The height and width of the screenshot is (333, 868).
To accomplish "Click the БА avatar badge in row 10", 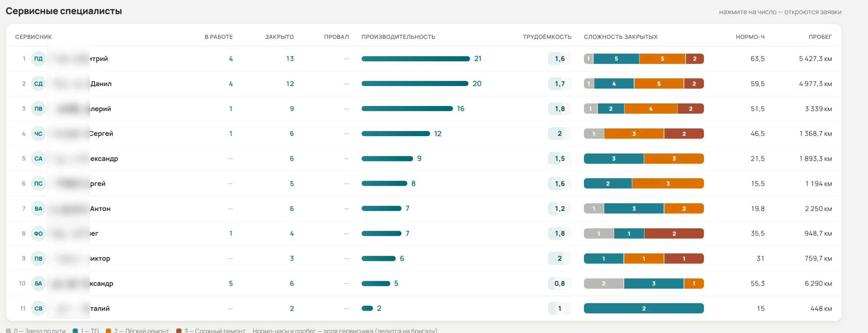I will point(38,284).
